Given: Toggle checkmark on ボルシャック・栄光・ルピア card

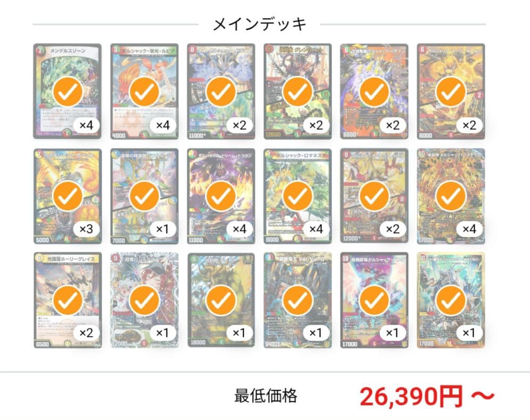Looking at the screenshot, I should click(x=144, y=92).
